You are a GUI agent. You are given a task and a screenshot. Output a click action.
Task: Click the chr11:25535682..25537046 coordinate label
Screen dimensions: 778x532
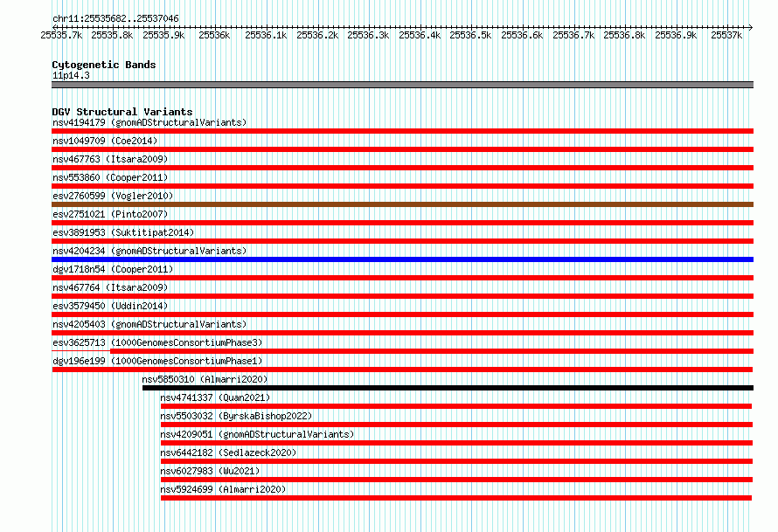pos(115,18)
